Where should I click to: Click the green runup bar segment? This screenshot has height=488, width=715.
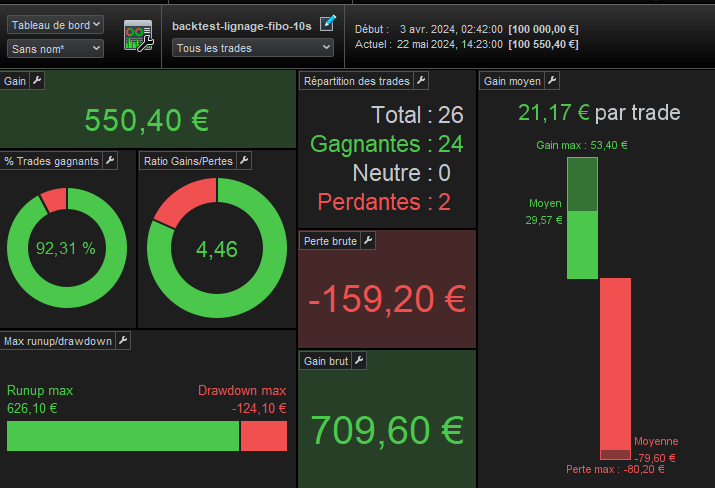pyautogui.click(x=123, y=436)
